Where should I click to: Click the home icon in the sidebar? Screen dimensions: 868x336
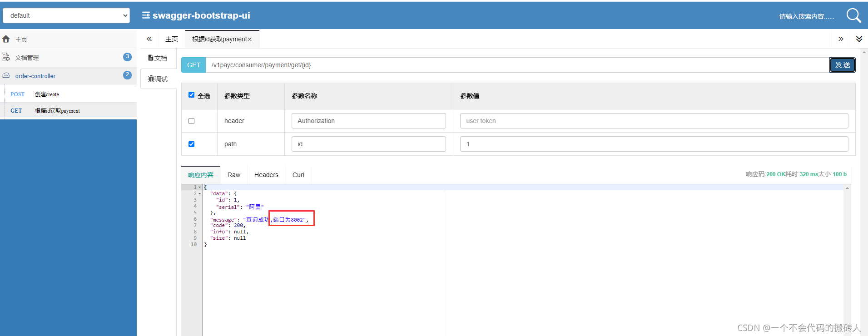coord(6,39)
